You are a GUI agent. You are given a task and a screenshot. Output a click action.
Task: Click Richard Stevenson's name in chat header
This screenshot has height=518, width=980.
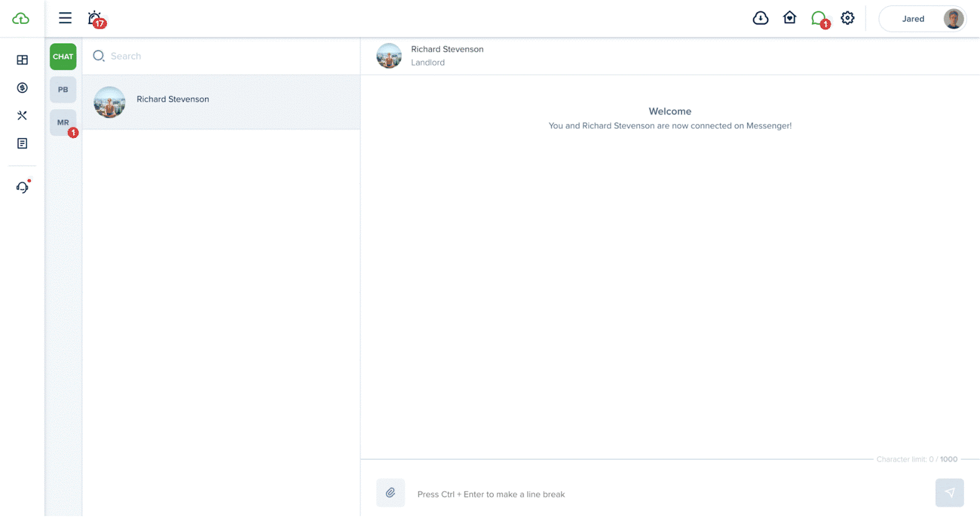click(447, 49)
